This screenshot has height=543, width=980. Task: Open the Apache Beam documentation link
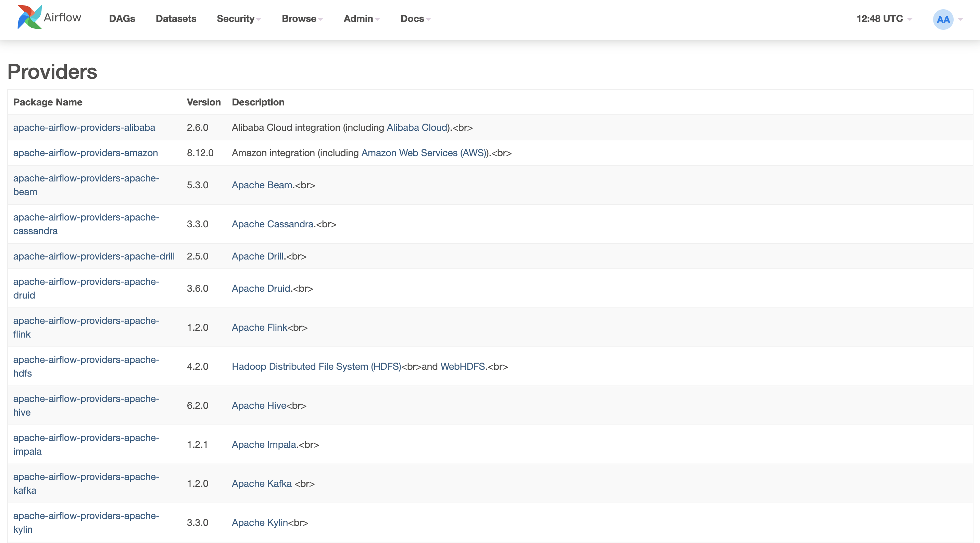(262, 185)
